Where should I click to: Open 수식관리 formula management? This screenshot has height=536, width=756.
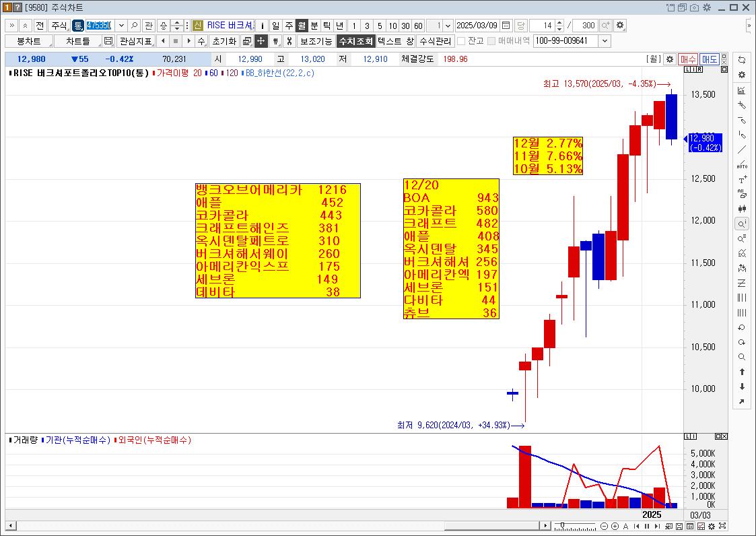coord(436,41)
